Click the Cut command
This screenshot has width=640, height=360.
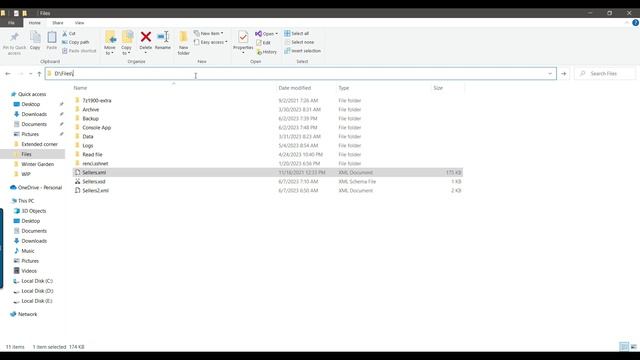click(69, 33)
